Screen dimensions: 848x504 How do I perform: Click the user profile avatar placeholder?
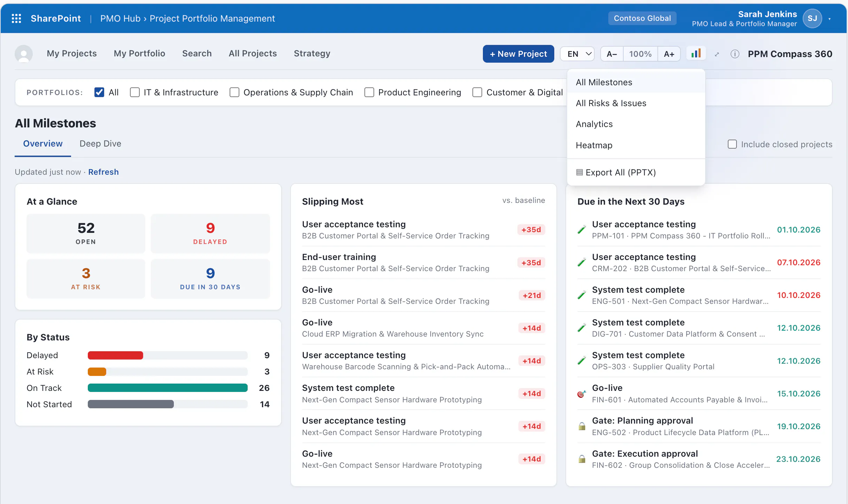(24, 54)
